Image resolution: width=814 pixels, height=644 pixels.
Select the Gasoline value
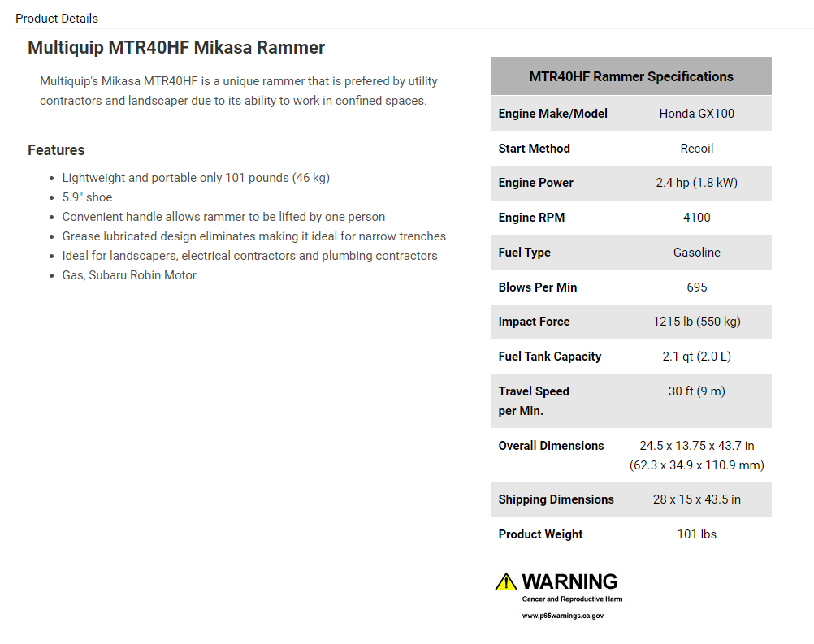point(697,253)
